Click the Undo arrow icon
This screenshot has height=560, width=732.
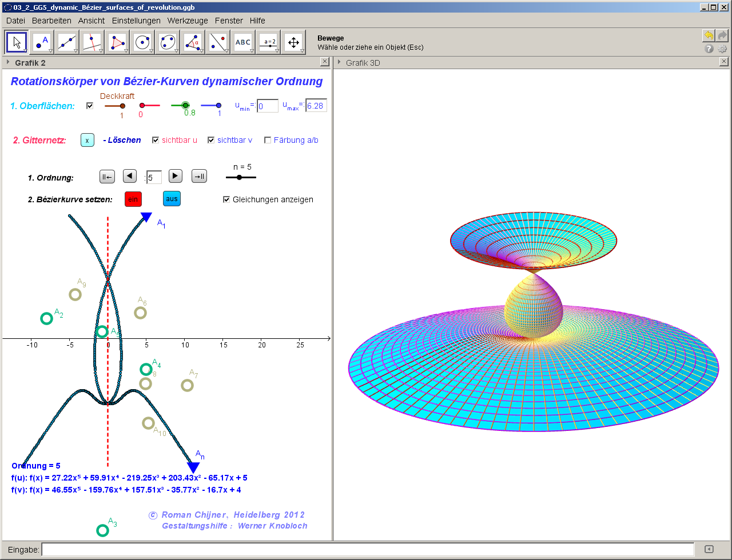[x=709, y=36]
